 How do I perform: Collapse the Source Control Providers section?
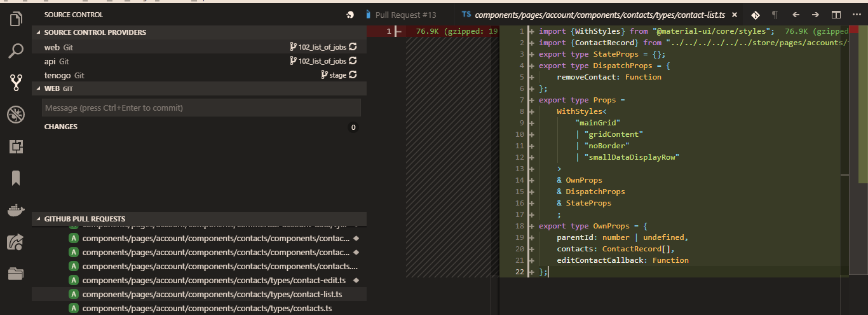click(x=39, y=32)
